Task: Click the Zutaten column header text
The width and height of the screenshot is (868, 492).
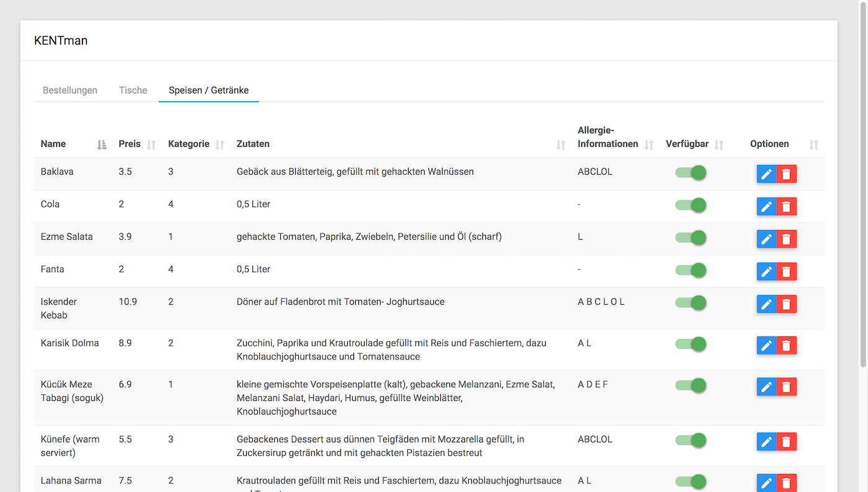Action: (x=253, y=144)
